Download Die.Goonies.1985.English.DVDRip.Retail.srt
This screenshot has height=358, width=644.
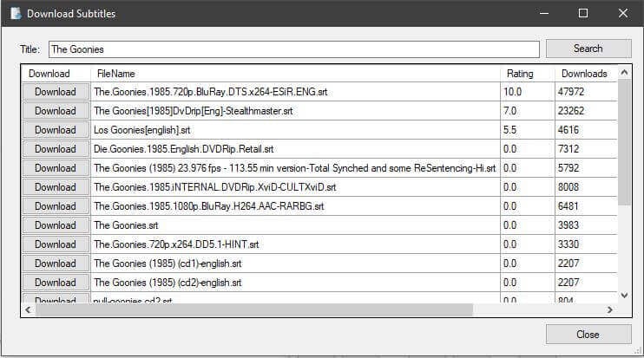56,149
